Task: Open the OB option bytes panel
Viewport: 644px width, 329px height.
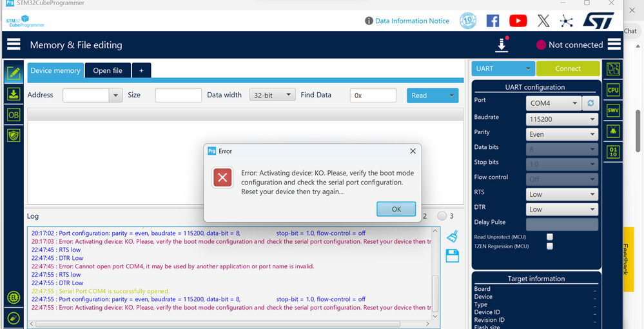Action: tap(14, 115)
